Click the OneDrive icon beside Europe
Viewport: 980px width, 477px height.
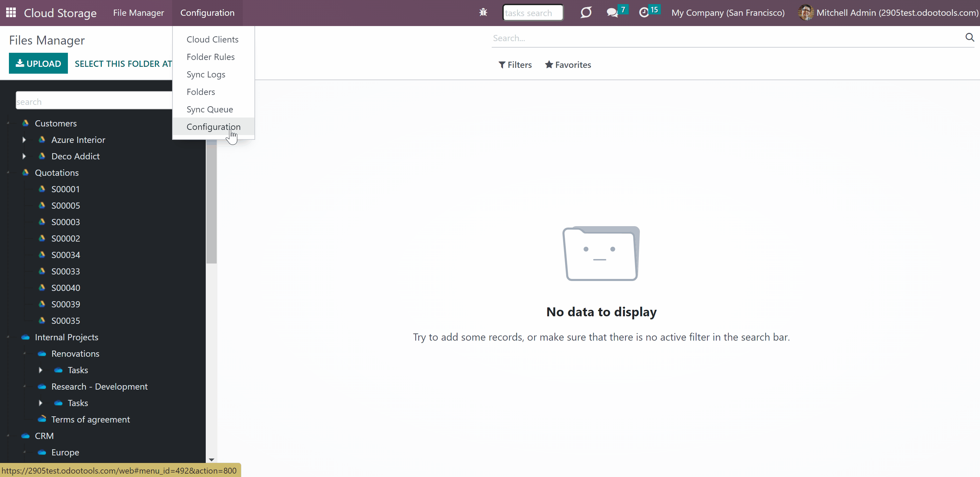click(x=42, y=452)
